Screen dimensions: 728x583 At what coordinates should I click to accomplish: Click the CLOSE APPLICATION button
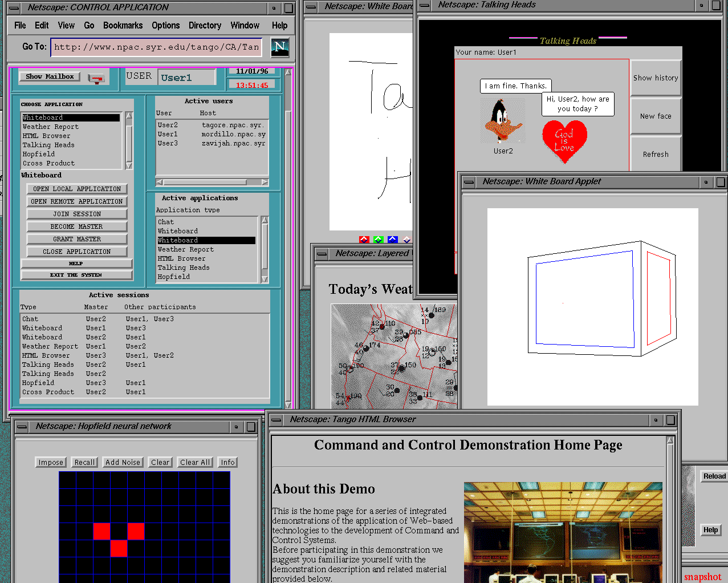click(x=77, y=252)
